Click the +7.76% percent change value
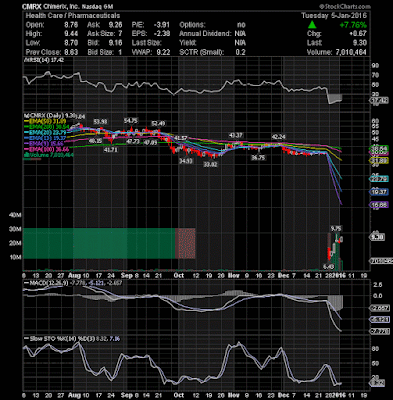 tap(353, 25)
